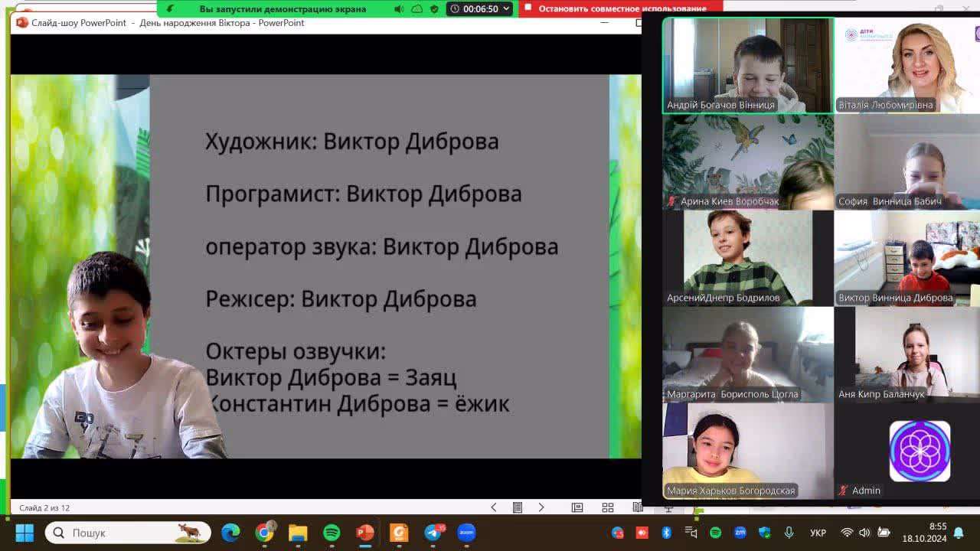Open clock and date 8:55 18.10.2024

924,533
